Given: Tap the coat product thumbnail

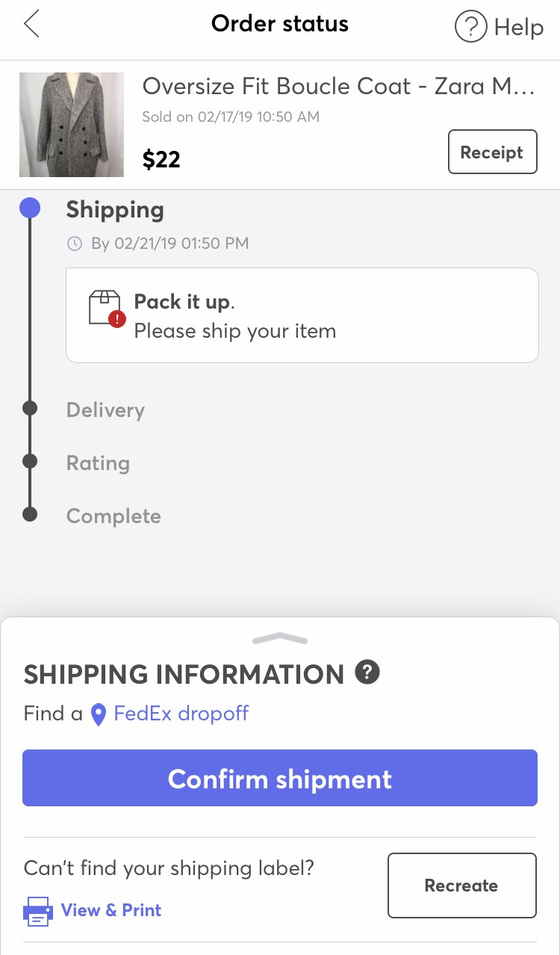Looking at the screenshot, I should click(72, 125).
